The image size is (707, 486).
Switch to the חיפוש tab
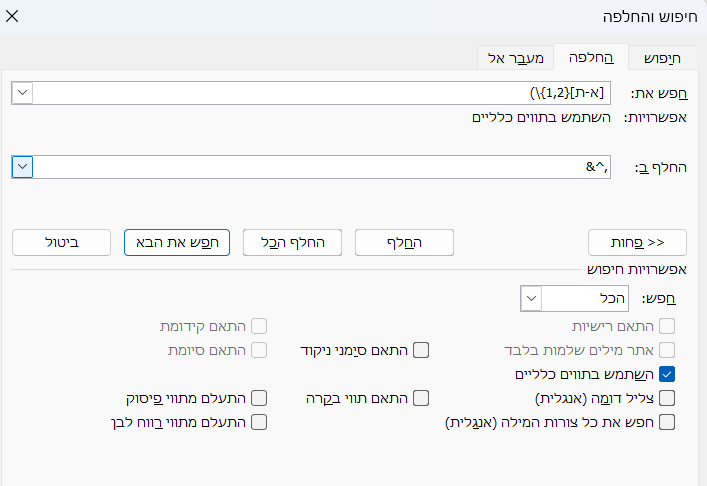[662, 58]
